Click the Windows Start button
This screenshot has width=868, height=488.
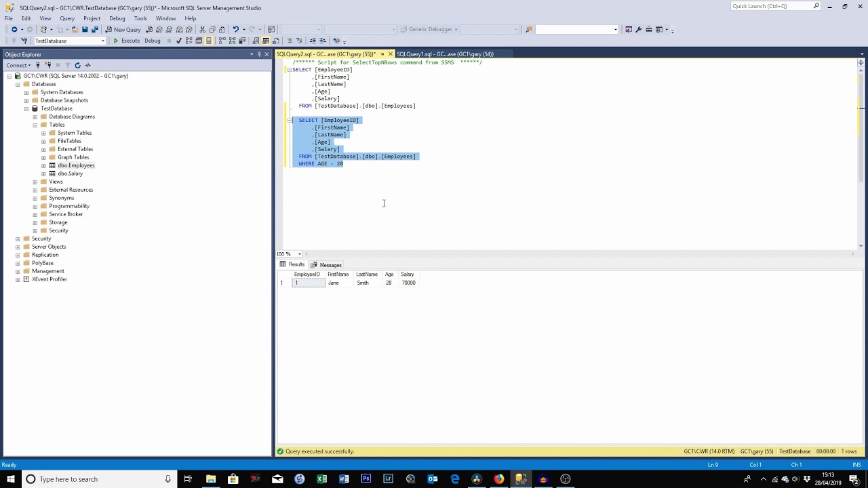pyautogui.click(x=10, y=479)
